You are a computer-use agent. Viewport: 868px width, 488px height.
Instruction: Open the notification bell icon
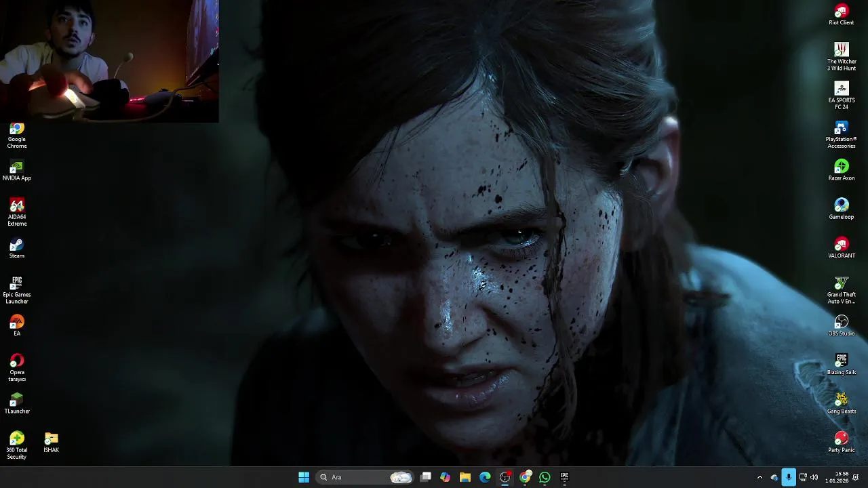point(856,477)
